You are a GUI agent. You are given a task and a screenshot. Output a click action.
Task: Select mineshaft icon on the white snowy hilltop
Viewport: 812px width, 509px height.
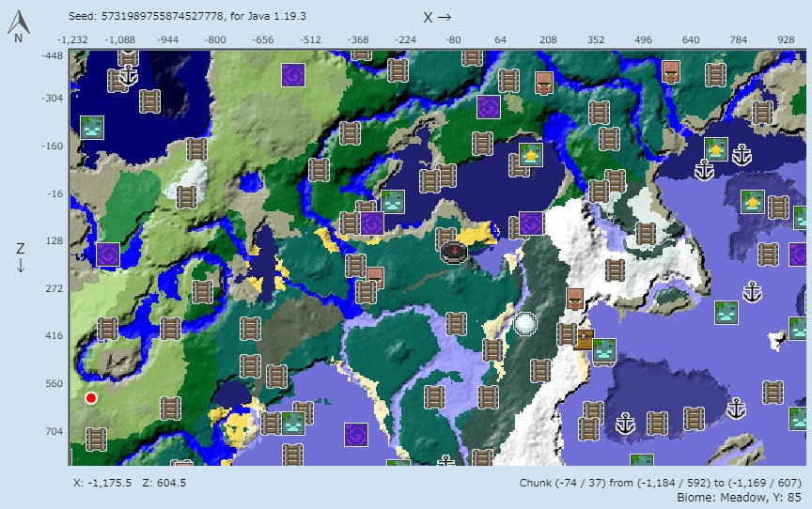[186, 197]
